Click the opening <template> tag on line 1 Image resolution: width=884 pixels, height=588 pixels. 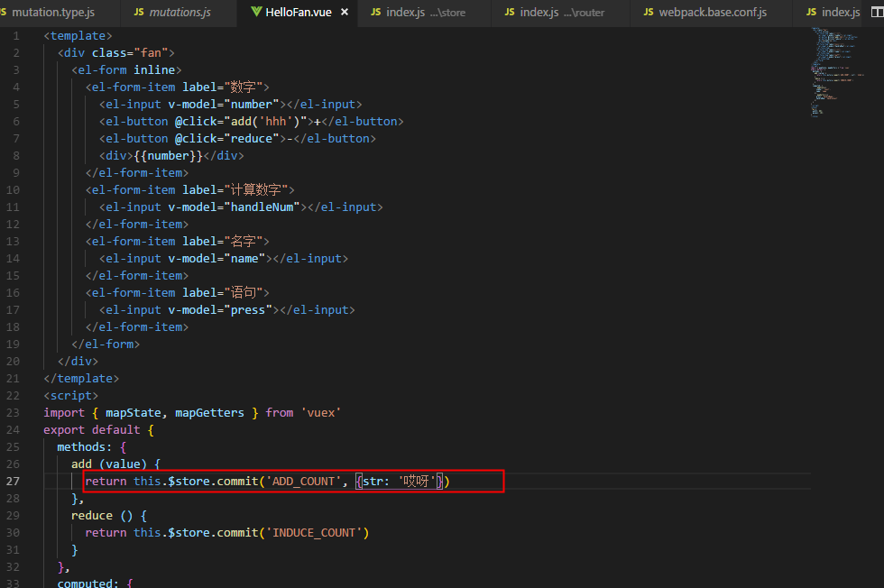click(78, 36)
